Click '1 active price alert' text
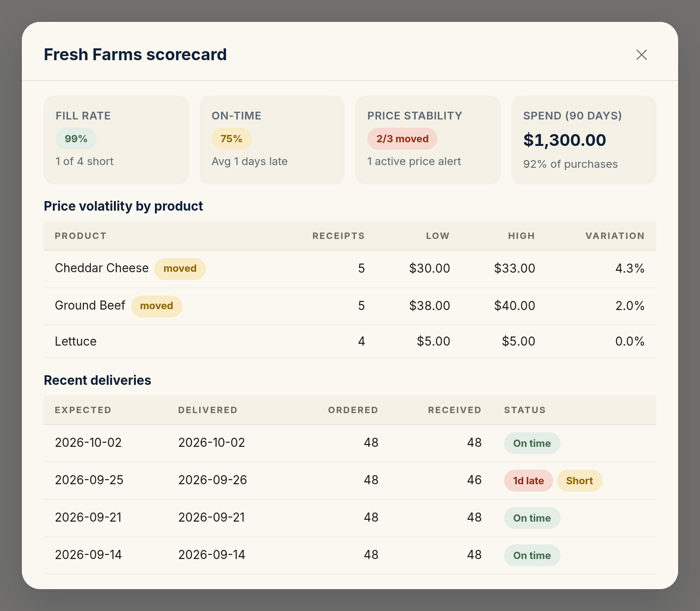700x611 pixels. point(414,161)
